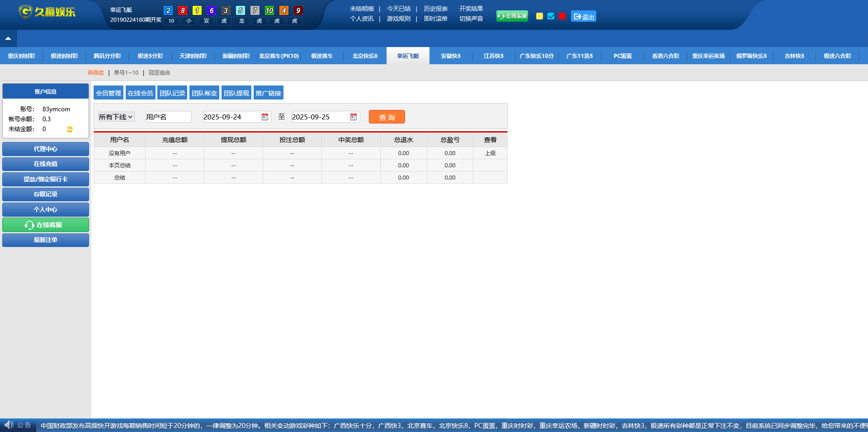The image size is (868, 432).
Task: Click the green number 10 ball
Action: [269, 10]
